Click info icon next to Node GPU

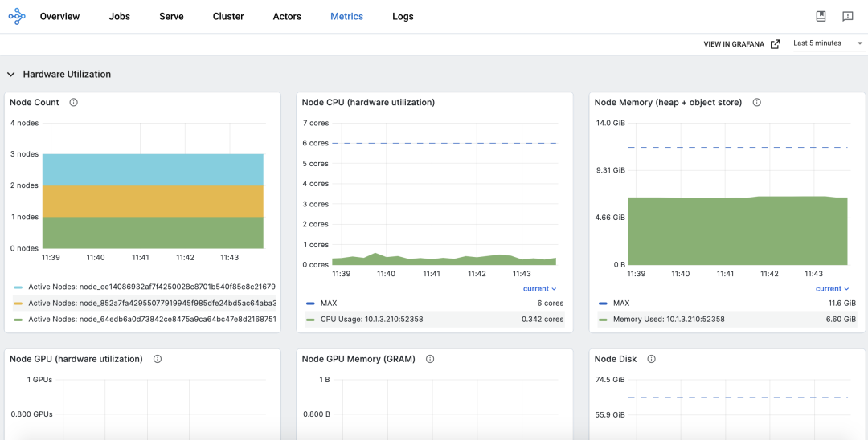pyautogui.click(x=158, y=360)
